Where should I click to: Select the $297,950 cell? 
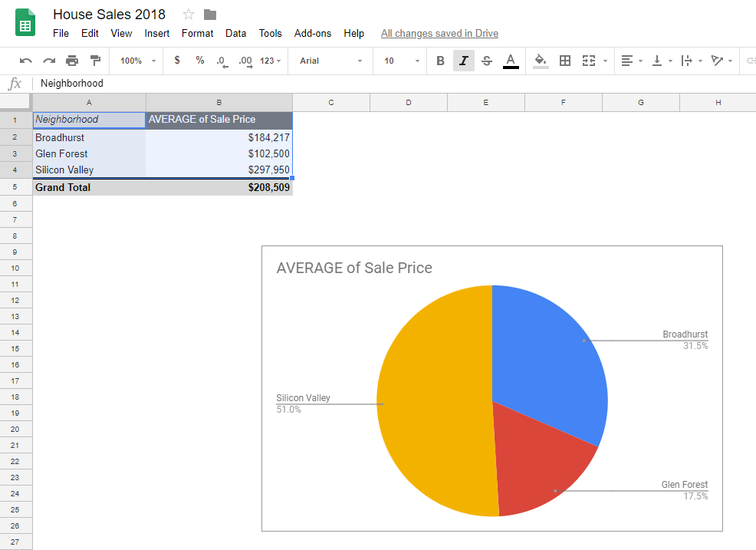pos(219,170)
